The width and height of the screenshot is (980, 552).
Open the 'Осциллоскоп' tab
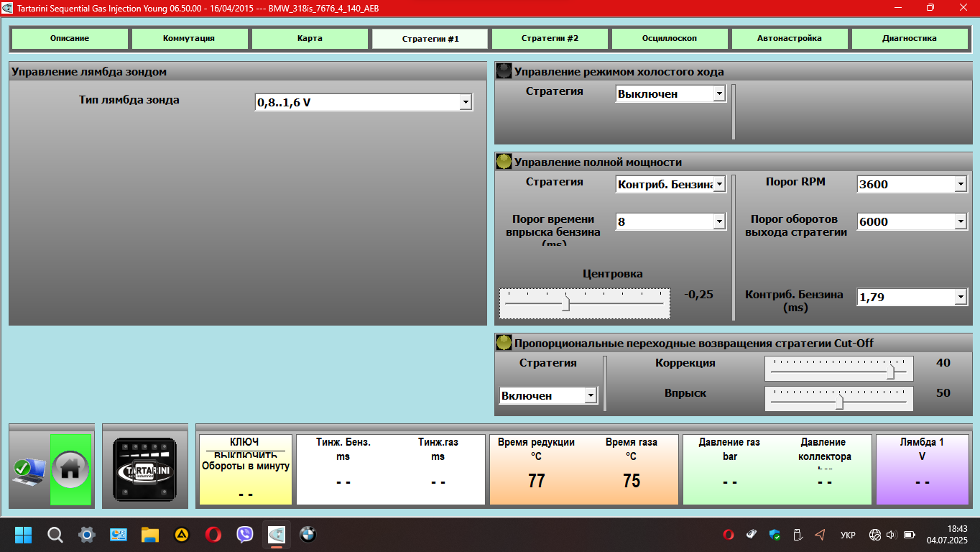[670, 38]
